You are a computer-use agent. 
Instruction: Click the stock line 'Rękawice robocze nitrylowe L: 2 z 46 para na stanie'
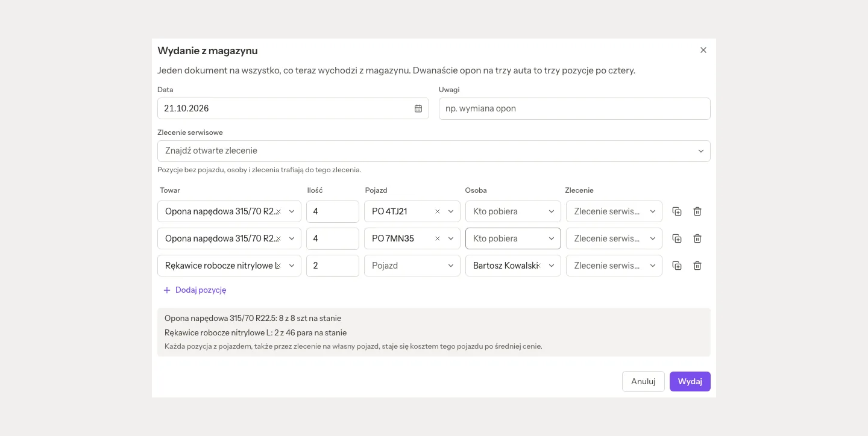(256, 332)
